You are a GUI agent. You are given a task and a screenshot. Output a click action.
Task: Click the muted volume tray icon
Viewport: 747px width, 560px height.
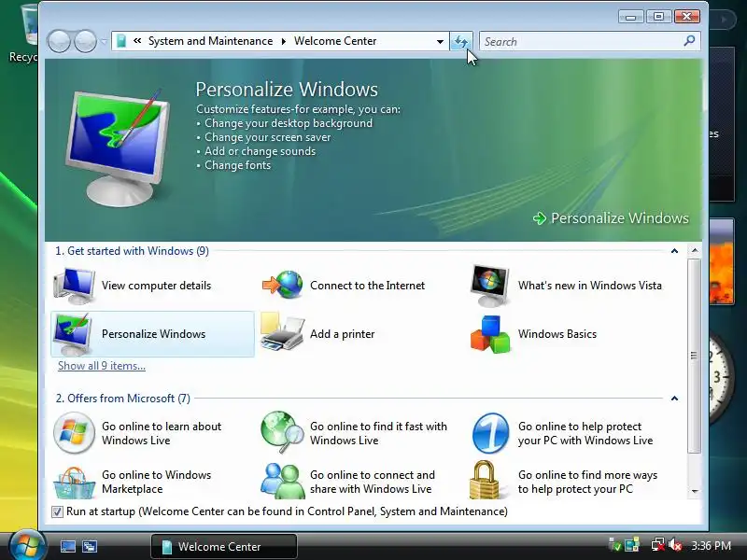(x=675, y=544)
